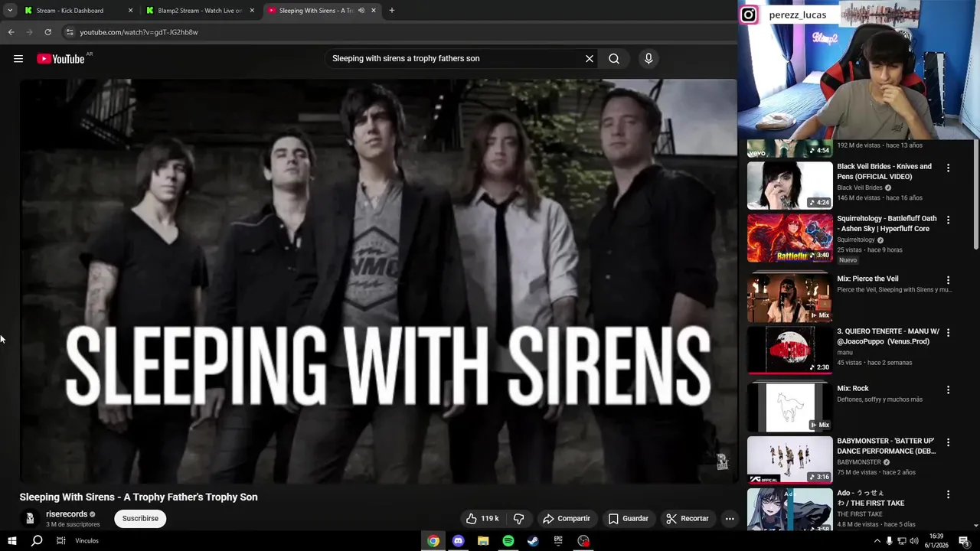The width and height of the screenshot is (980, 551).
Task: Open options menu for Ado THE FIRST TAKE video
Action: click(948, 495)
